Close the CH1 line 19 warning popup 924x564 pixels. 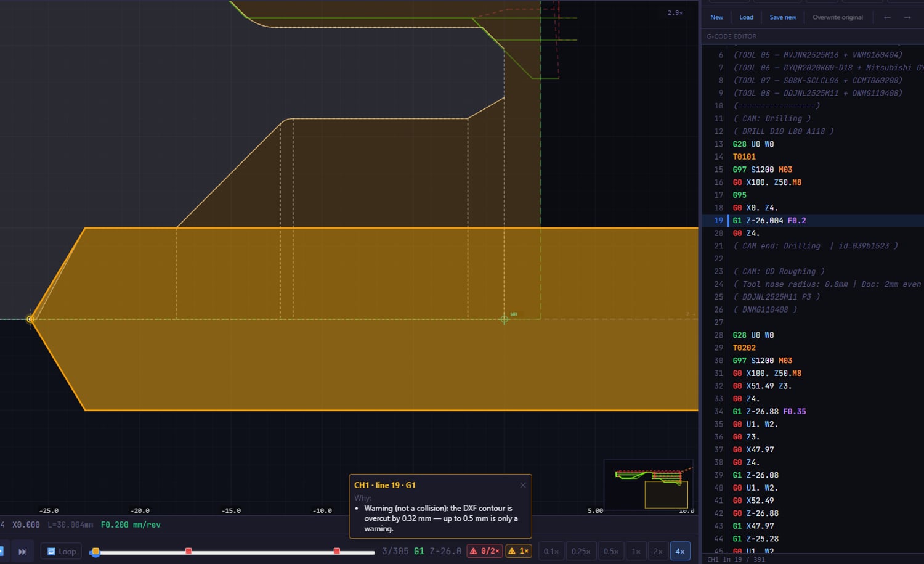tap(523, 485)
